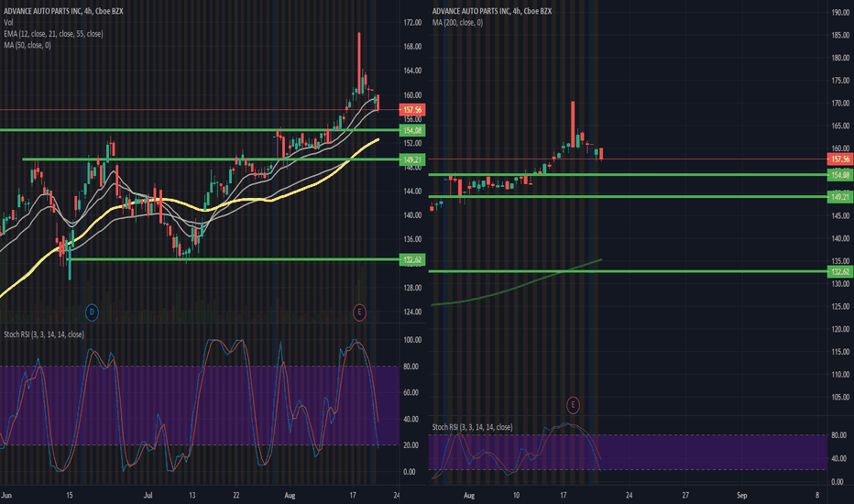
Task: Click the EMA (12, close, 21, close, 55, close) label
Action: (53, 34)
